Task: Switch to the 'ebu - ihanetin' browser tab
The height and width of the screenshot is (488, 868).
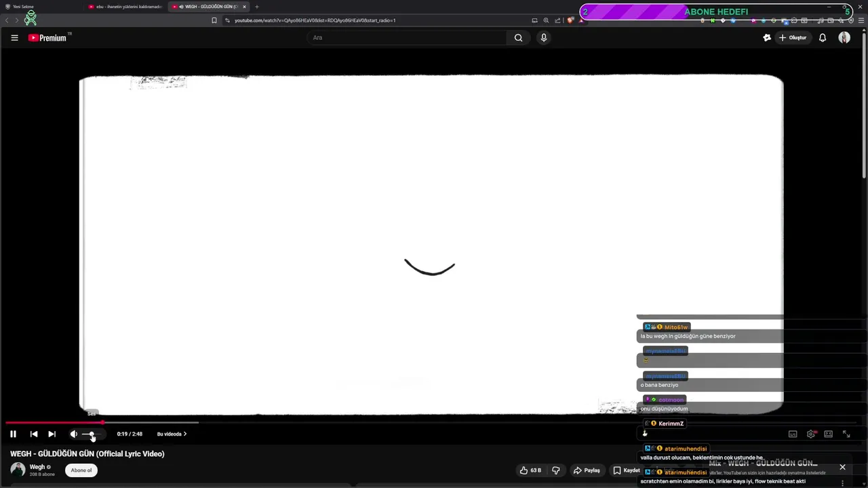Action: point(125,7)
